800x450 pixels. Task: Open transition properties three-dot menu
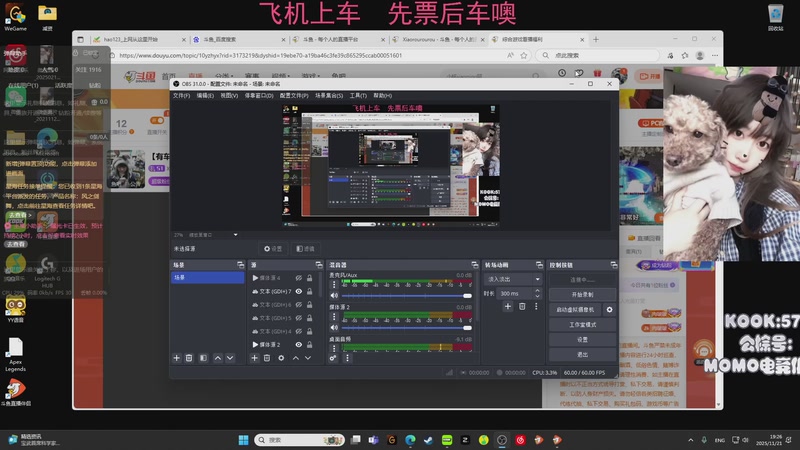pyautogui.click(x=536, y=306)
